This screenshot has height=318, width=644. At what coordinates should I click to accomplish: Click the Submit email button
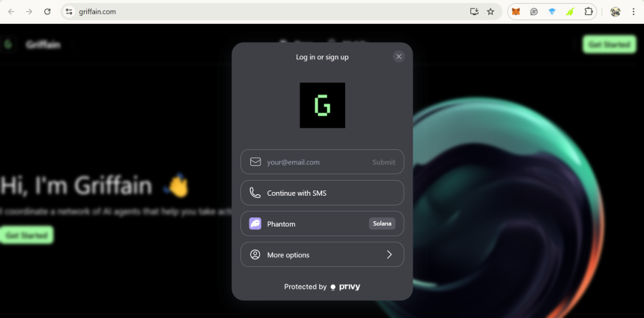pos(383,162)
